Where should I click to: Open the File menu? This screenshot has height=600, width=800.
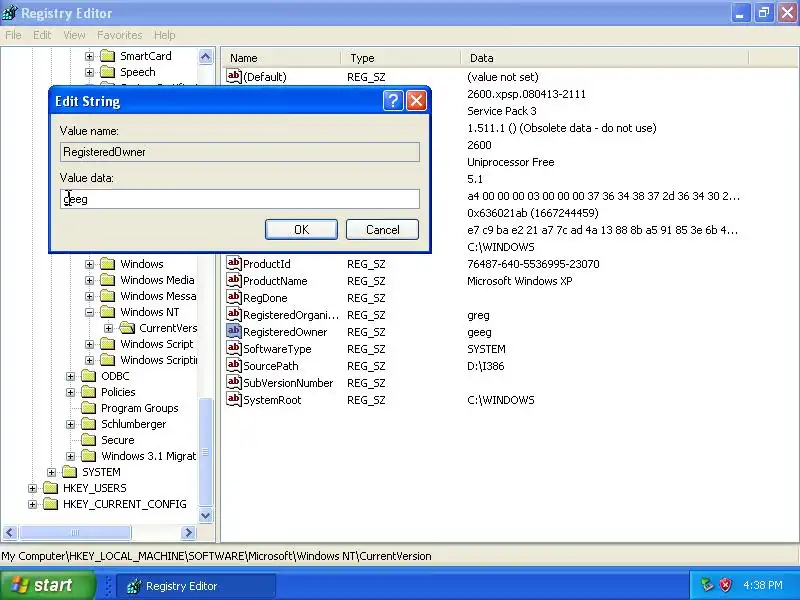pyautogui.click(x=13, y=35)
